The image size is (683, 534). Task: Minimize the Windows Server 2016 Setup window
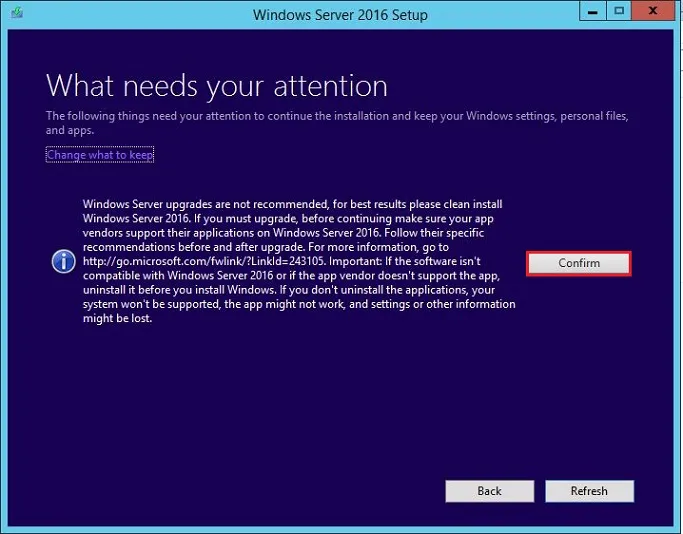coord(592,11)
